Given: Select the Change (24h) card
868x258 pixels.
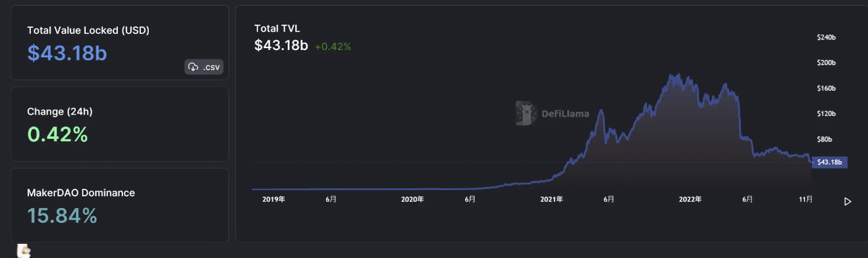Looking at the screenshot, I should point(120,123).
